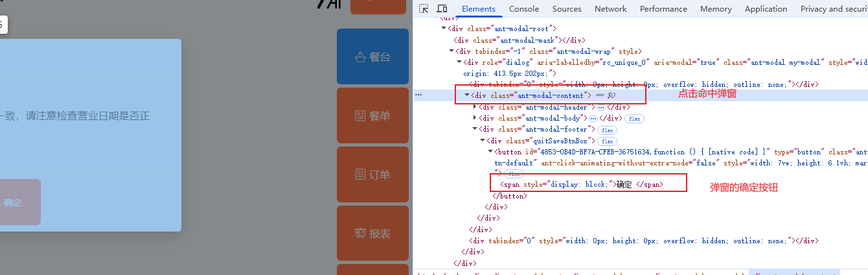Expand the ant-modal-header div node

475,107
